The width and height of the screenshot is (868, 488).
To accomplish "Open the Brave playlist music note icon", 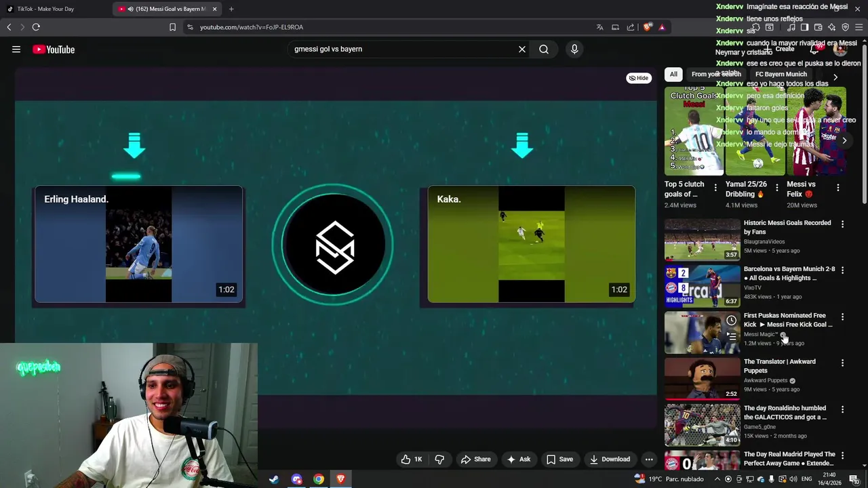I will [791, 27].
